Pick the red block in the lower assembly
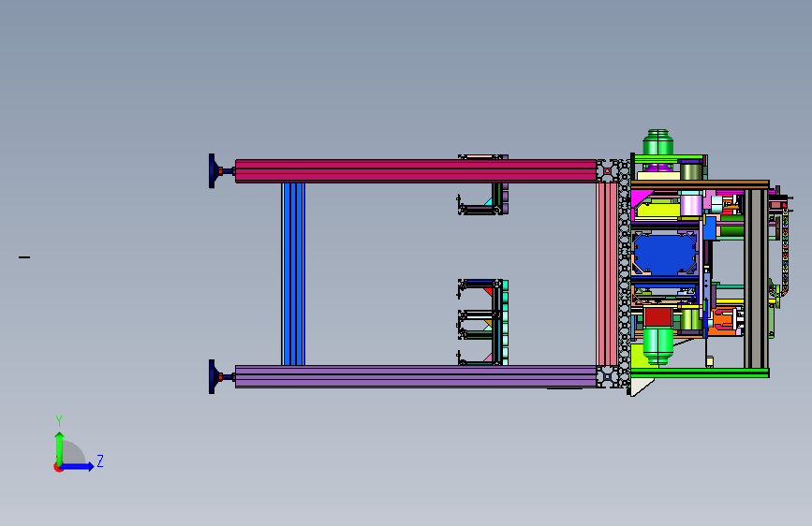 (658, 317)
